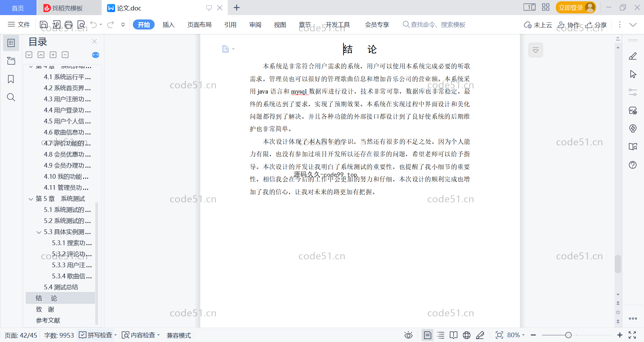The height and width of the screenshot is (342, 644).
Task: Expand all outline levels button
Action: pos(29,55)
